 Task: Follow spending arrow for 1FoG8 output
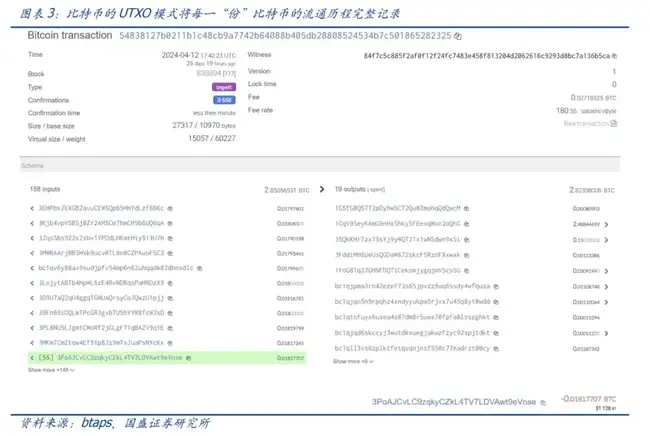pyautogui.click(x=606, y=271)
